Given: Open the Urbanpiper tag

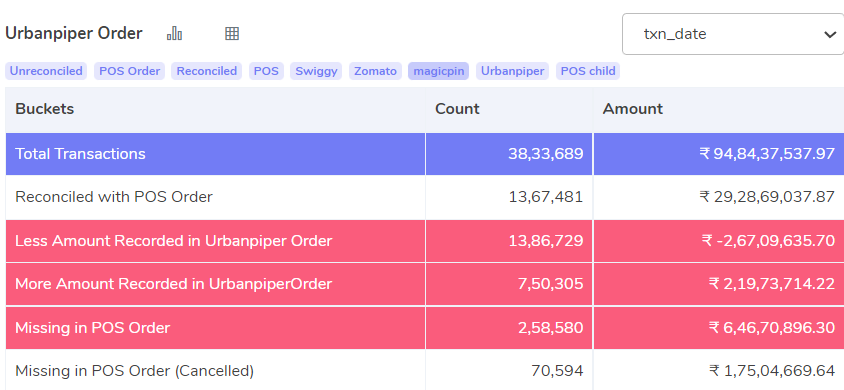Looking at the screenshot, I should [x=512, y=71].
